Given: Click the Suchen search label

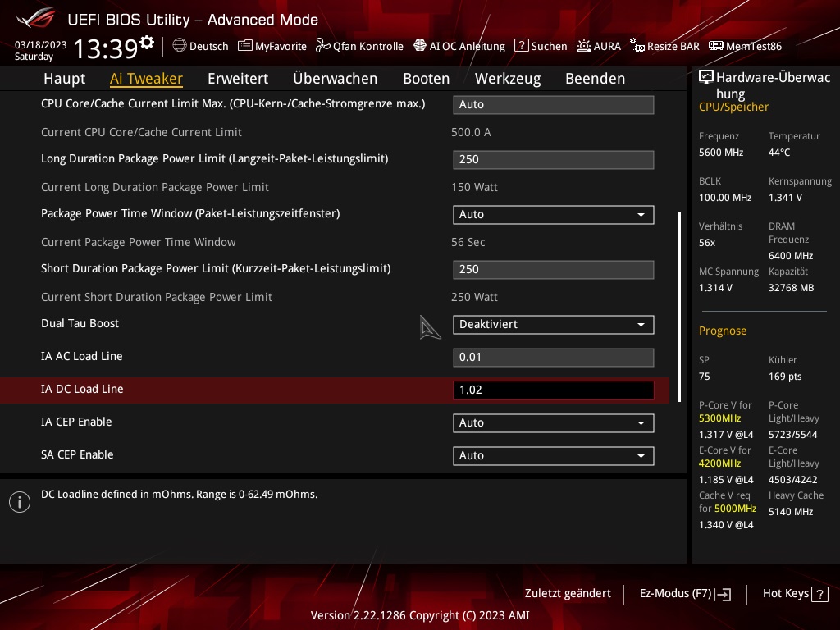Looking at the screenshot, I should [549, 46].
